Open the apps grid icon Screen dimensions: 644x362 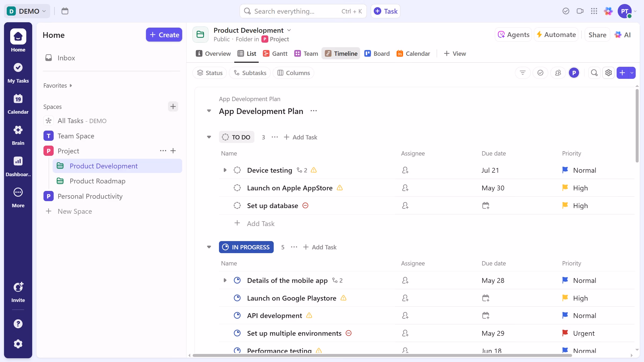point(594,11)
